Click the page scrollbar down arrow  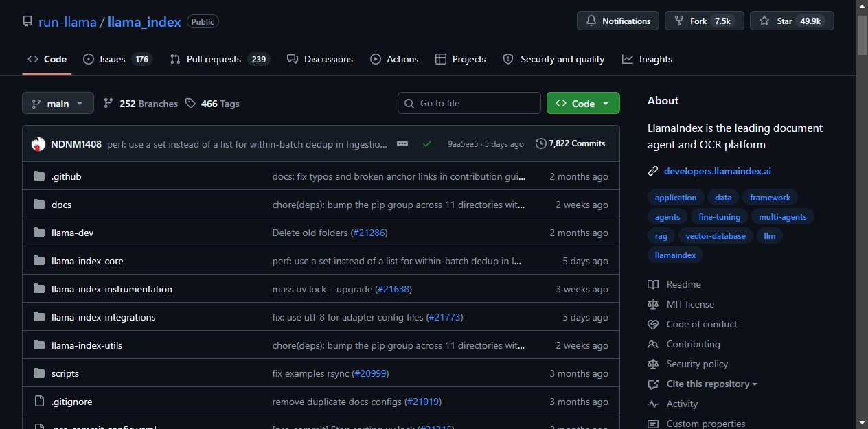tap(863, 423)
